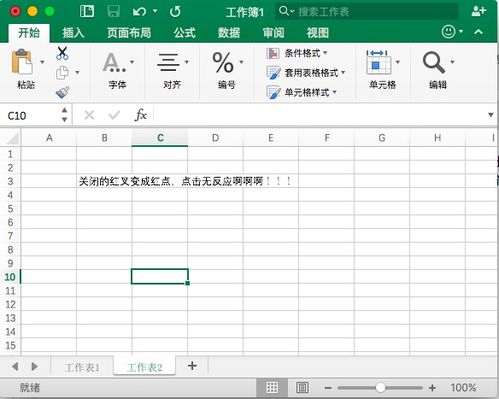Open the Insert (插入) tab
499x399 pixels.
tap(73, 33)
